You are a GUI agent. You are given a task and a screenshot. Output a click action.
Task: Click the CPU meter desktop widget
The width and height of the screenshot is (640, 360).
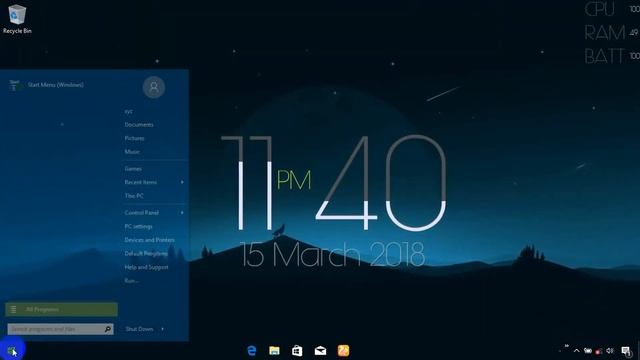(612, 9)
